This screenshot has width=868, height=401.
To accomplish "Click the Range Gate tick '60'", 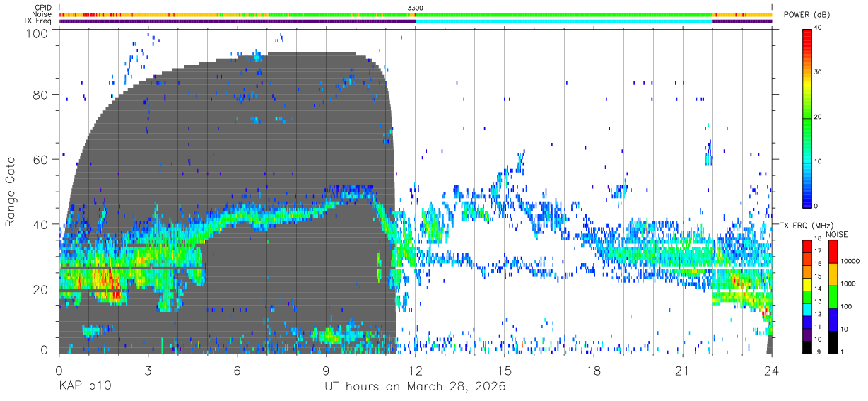I will click(x=42, y=160).
